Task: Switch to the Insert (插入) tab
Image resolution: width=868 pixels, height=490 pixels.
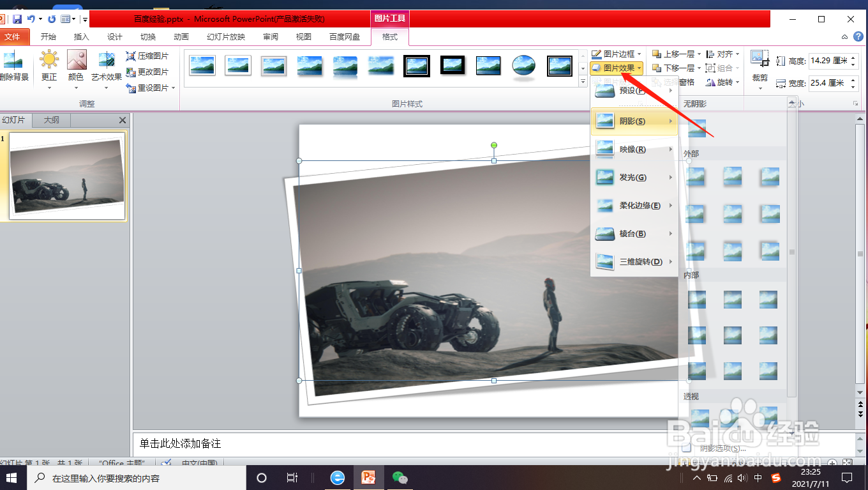Action: point(81,37)
